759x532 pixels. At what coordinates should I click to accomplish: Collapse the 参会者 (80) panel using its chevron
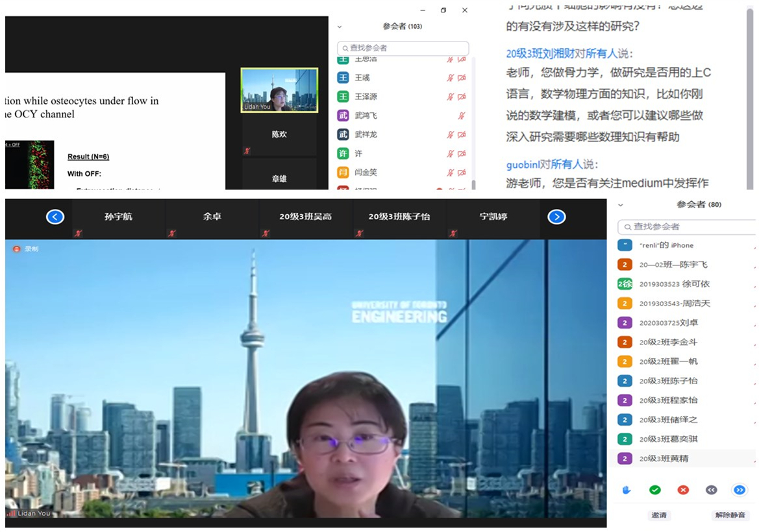621,204
